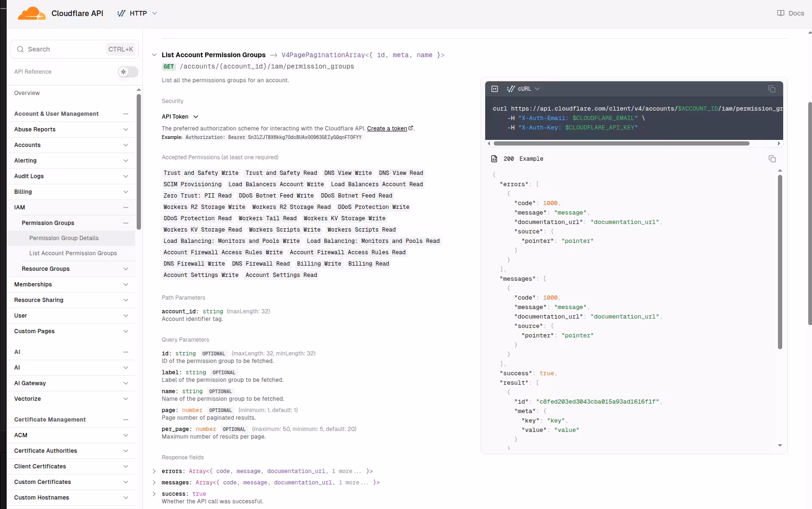
Task: Click the Search input field
Action: 66,49
